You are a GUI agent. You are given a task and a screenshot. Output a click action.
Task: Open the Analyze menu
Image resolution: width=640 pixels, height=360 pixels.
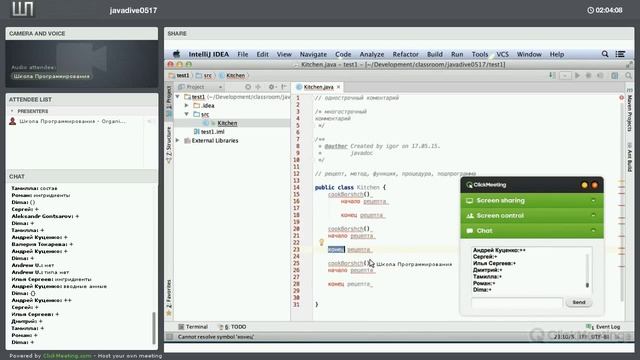click(371, 54)
